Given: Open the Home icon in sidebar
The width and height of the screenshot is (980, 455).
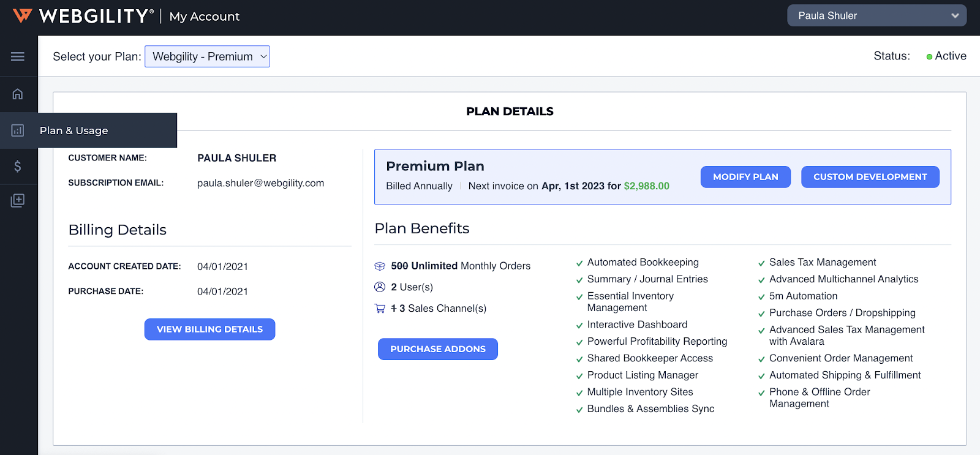Looking at the screenshot, I should 18,94.
